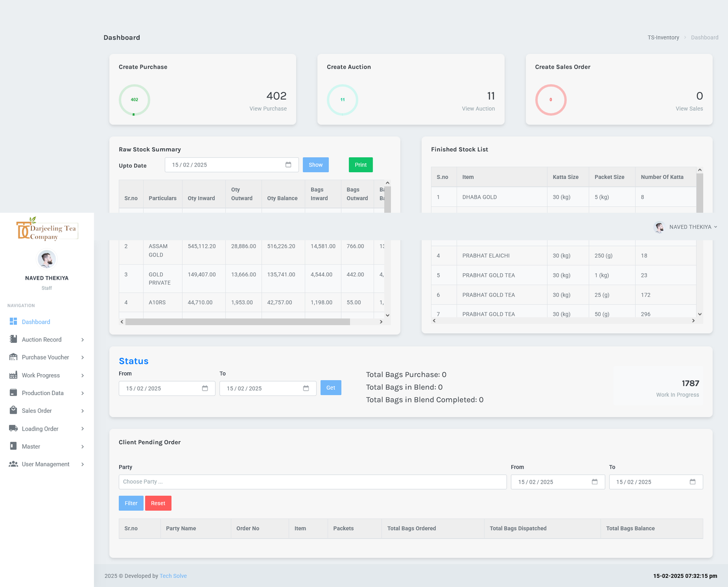Open the calendar icon in Raw Stock Summary date

(288, 165)
